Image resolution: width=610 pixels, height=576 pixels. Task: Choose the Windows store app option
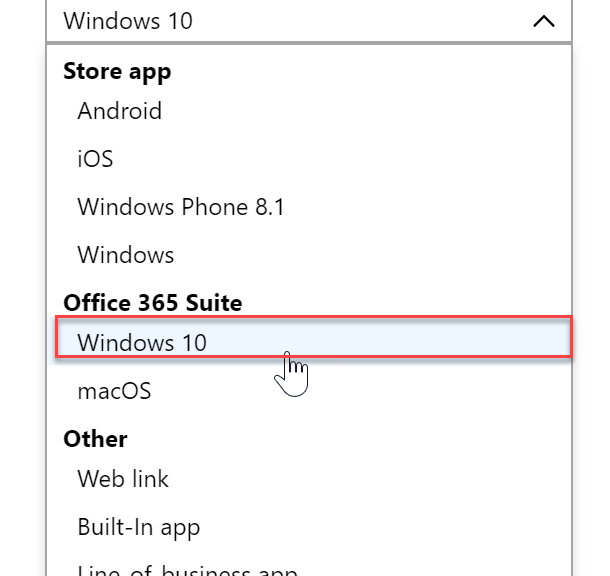tap(309, 255)
